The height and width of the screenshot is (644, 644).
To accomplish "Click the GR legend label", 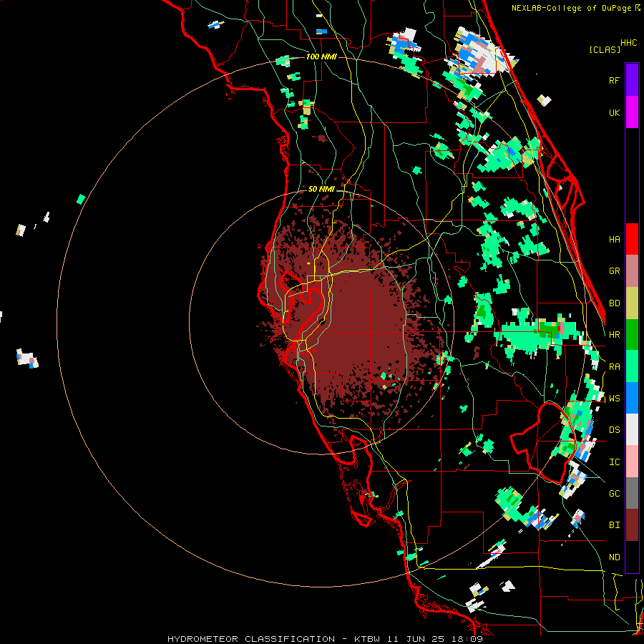I will 614,271.
